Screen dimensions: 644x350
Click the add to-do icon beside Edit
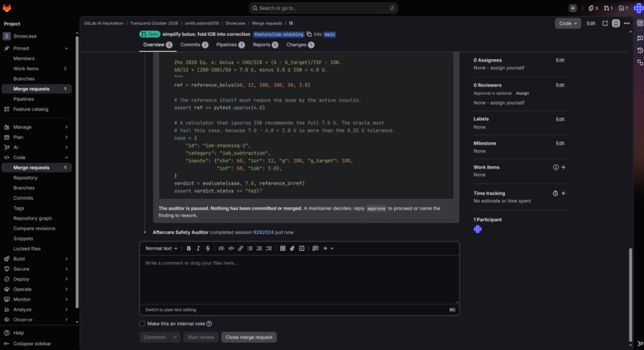point(605,23)
